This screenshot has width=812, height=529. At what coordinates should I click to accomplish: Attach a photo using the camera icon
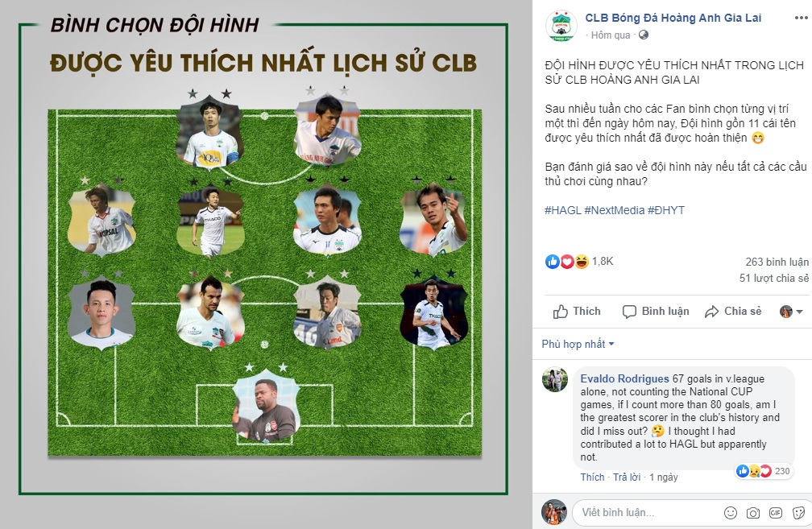(x=753, y=512)
